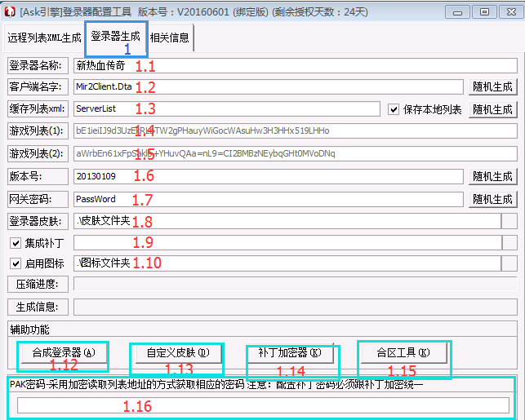The image size is (525, 420).
Task: Switch to the 远程列表XML生成 tab
Action: 43,38
